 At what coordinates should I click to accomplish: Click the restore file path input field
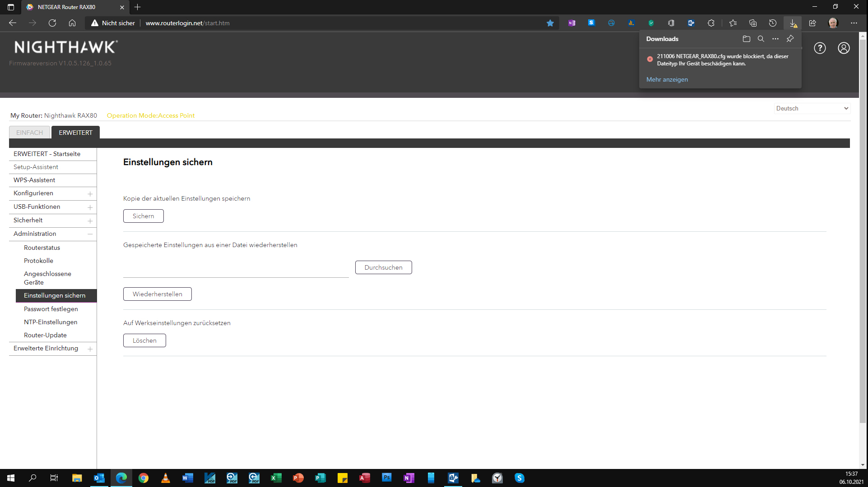click(x=236, y=270)
